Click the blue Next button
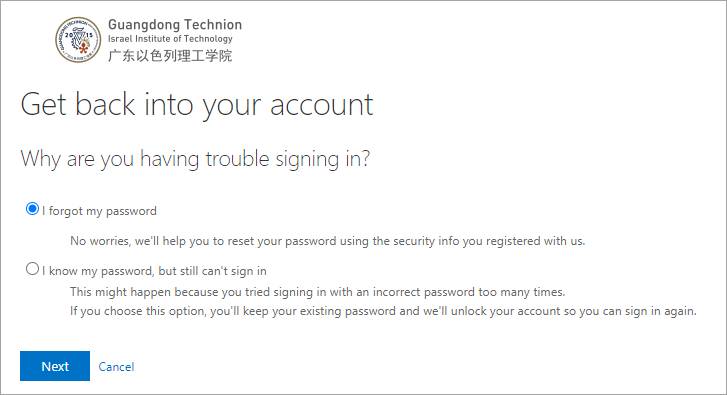This screenshot has width=727, height=395. [x=55, y=366]
